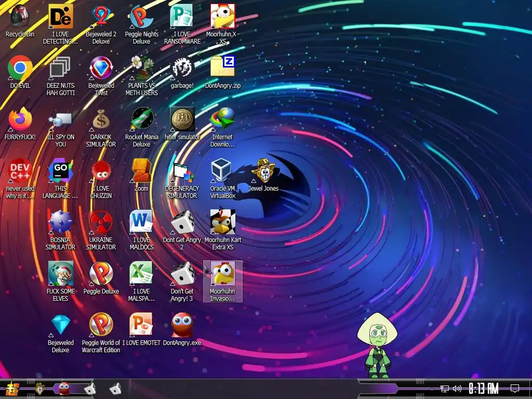Open the Start menu button
This screenshot has height=399, width=532.
click(x=12, y=389)
